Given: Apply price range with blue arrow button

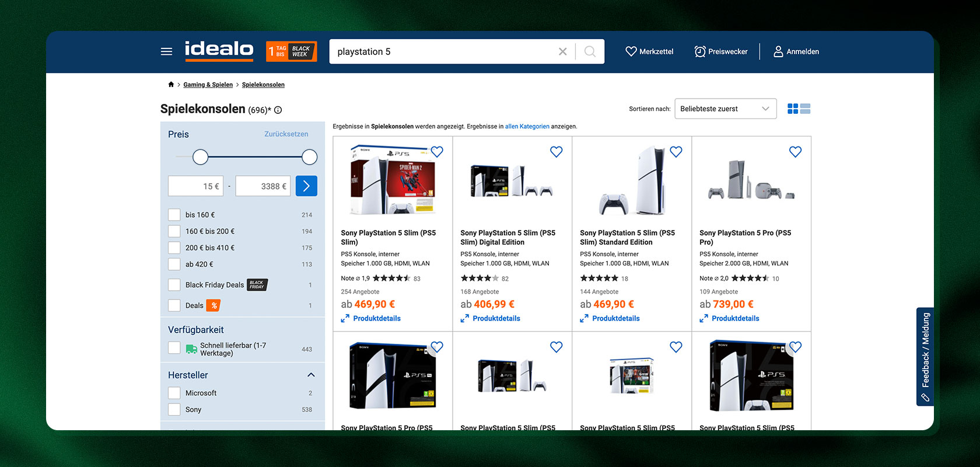Looking at the screenshot, I should [306, 186].
